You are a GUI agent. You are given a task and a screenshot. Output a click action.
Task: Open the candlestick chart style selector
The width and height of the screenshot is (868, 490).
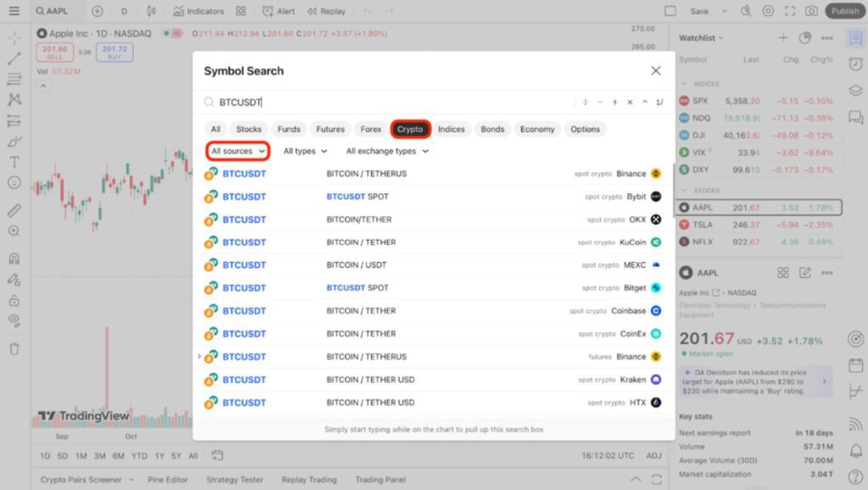click(151, 11)
